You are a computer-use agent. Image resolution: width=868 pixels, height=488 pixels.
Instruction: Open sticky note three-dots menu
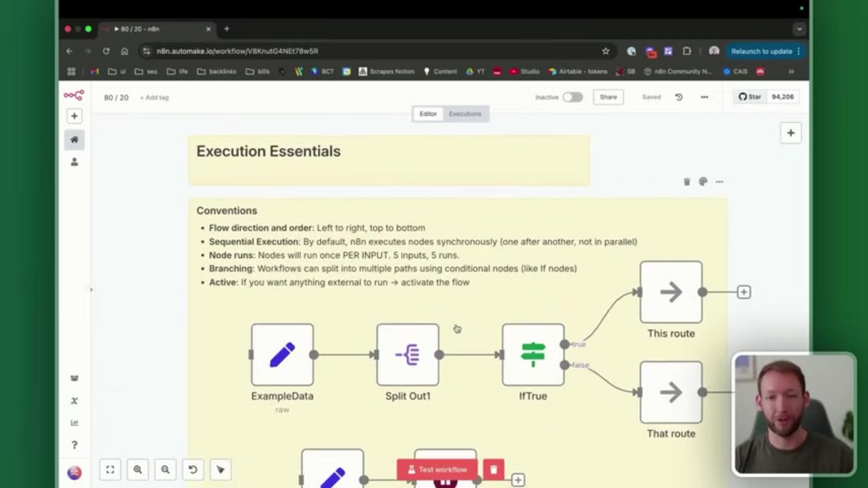pos(719,182)
